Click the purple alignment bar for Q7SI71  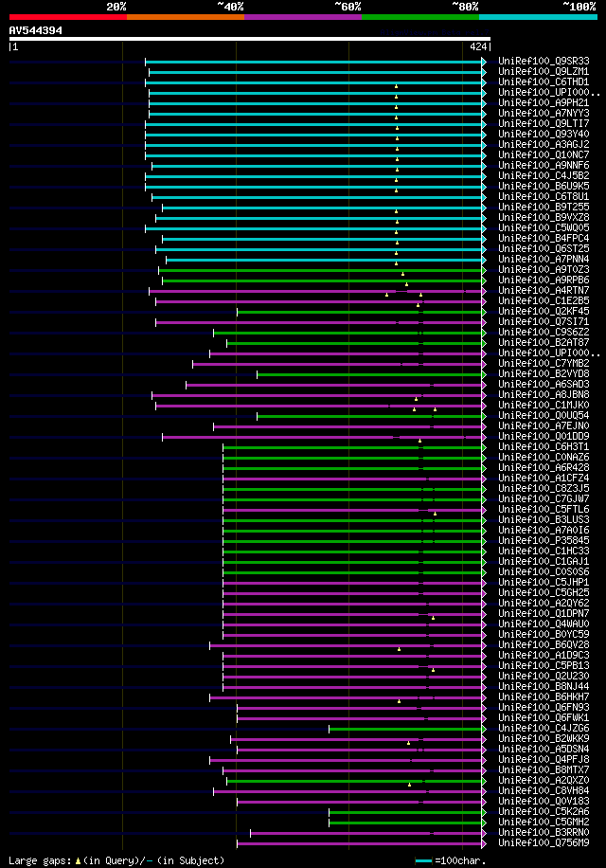click(x=318, y=322)
